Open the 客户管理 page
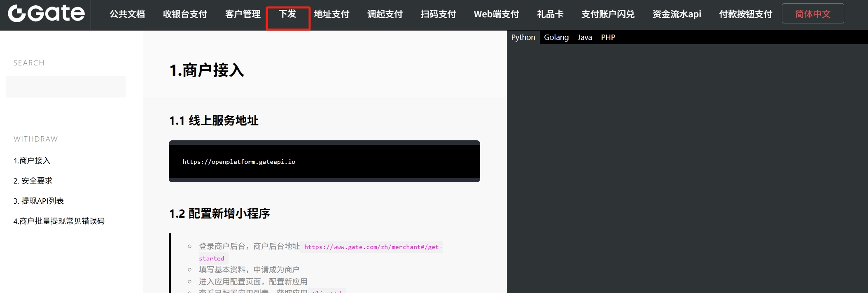 (x=243, y=14)
